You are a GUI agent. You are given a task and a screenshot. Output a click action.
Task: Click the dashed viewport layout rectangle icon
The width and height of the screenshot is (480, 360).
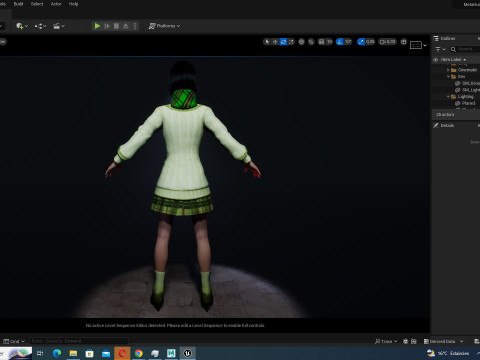coord(416,45)
